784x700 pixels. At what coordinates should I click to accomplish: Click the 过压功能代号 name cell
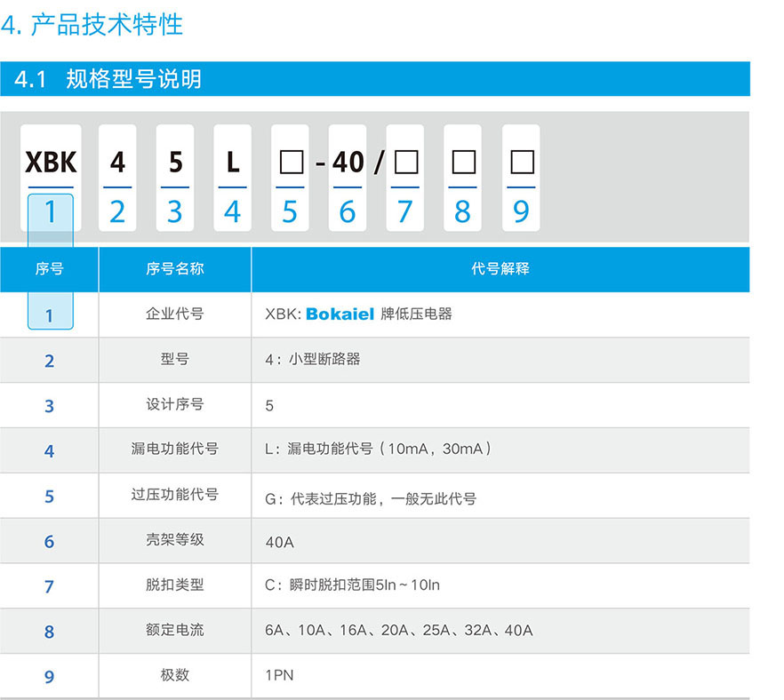174,494
